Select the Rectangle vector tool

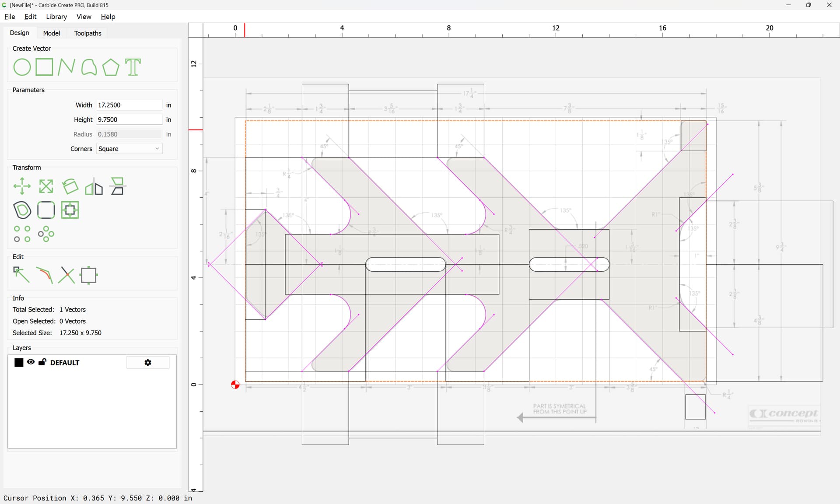tap(44, 67)
